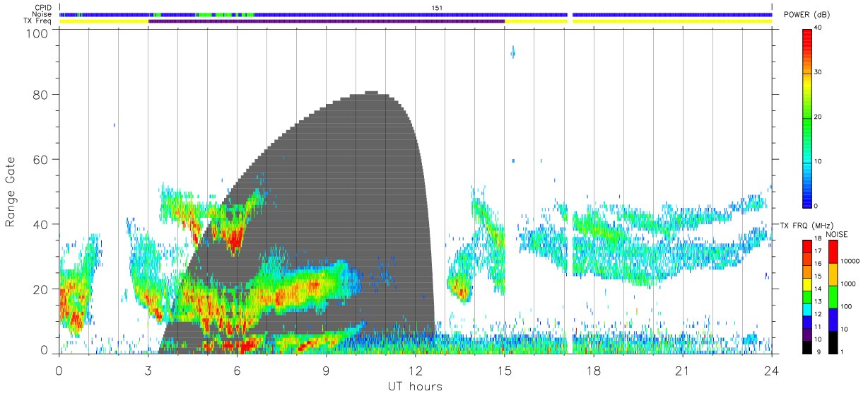
Task: Click the Range Gate axis title
Action: pyautogui.click(x=11, y=191)
